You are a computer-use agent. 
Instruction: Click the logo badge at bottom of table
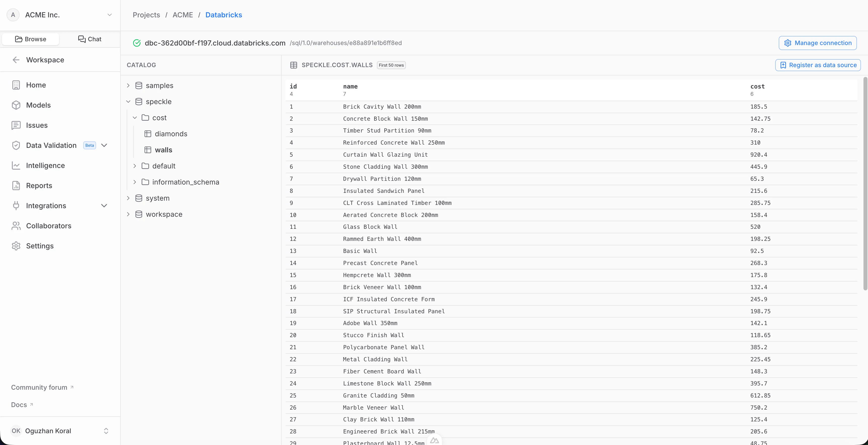[434, 440]
